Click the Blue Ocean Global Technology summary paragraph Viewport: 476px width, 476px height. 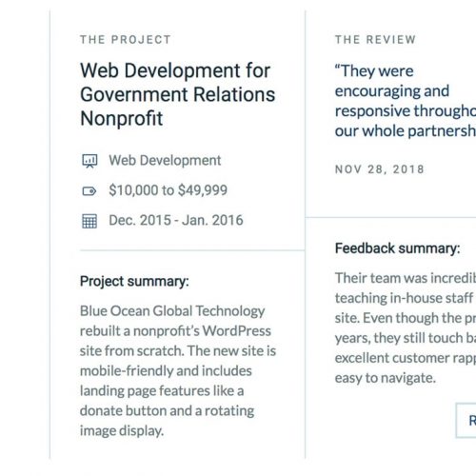(178, 370)
